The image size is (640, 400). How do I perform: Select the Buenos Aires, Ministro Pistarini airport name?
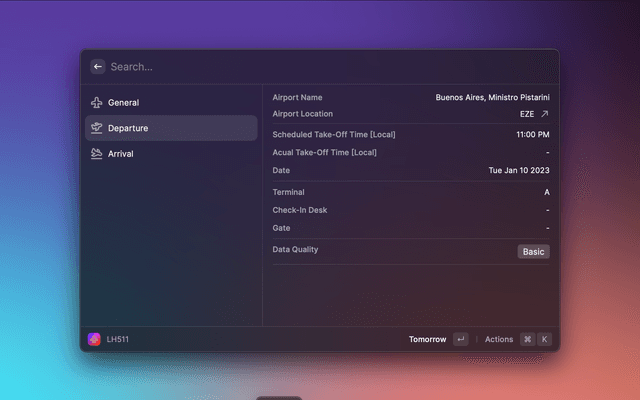[492, 97]
